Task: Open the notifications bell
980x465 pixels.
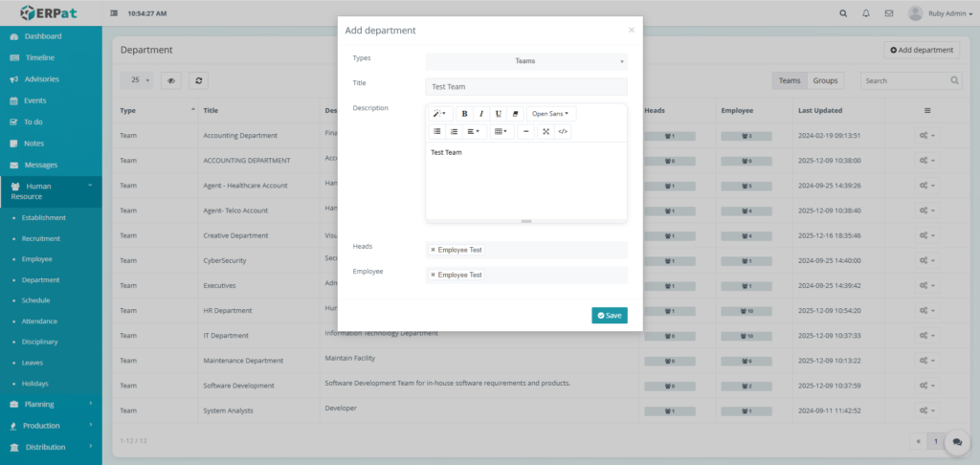Action: coord(865,13)
